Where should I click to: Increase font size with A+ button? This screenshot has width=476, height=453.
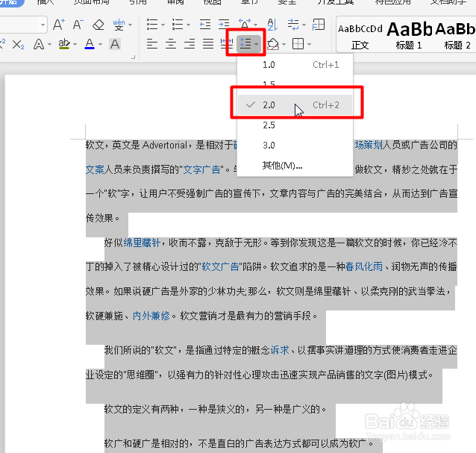coord(59,25)
